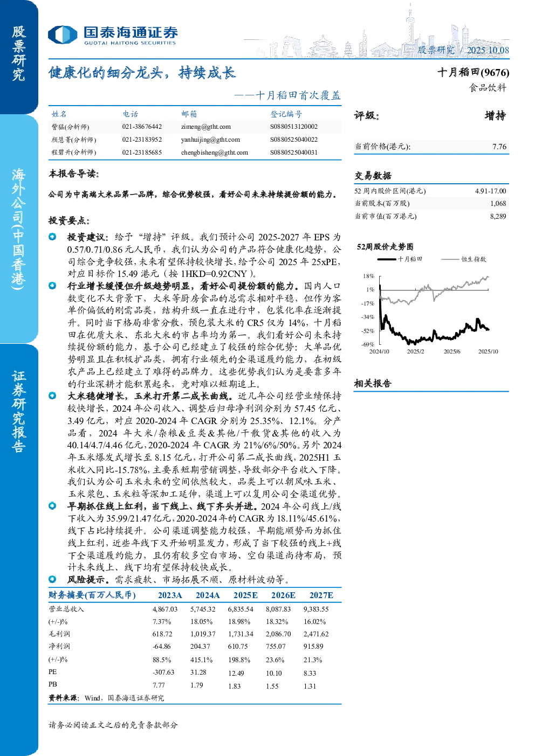Click the 恒生指数 legend entry in chart

(464, 259)
